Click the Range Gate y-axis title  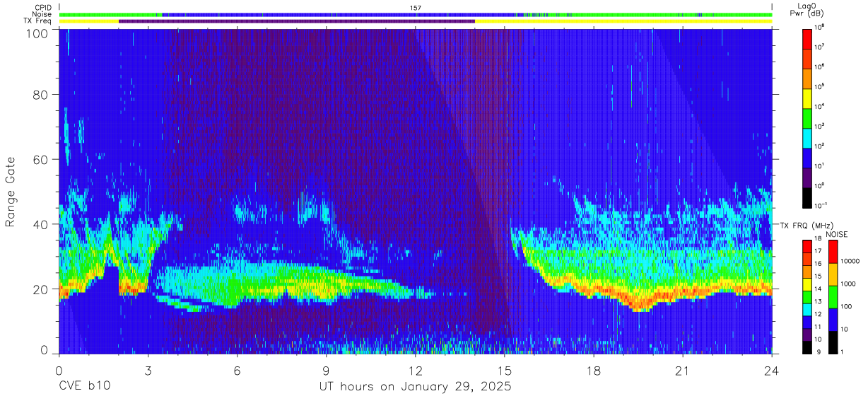pyautogui.click(x=11, y=191)
